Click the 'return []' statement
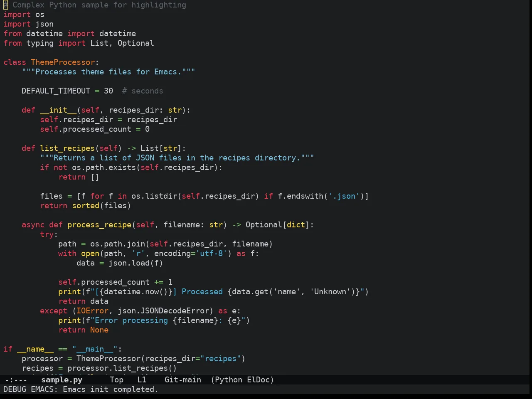Image resolution: width=532 pixels, height=399 pixels. tap(79, 177)
